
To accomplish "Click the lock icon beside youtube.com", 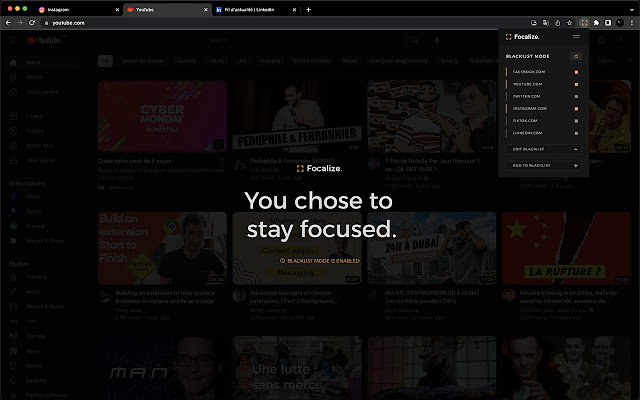I will [x=46, y=23].
